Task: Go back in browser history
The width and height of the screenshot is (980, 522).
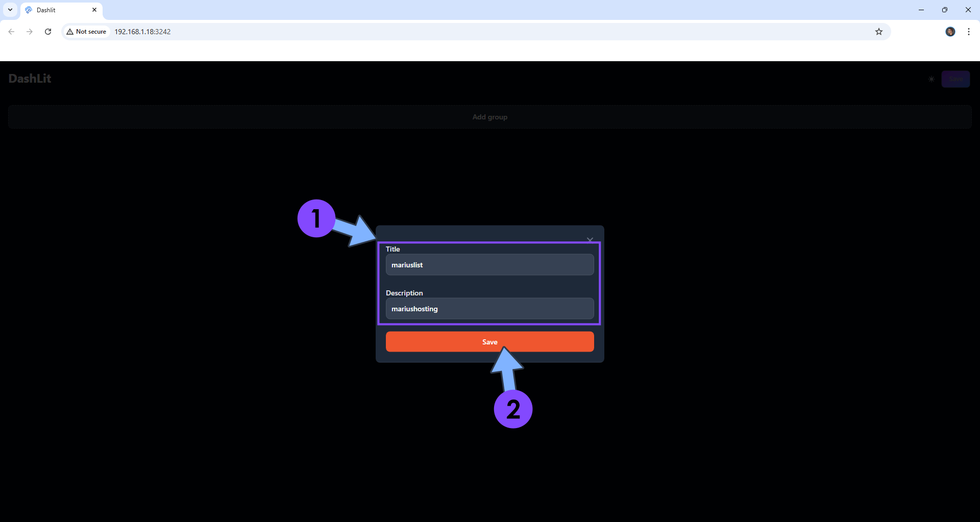Action: (x=11, y=32)
